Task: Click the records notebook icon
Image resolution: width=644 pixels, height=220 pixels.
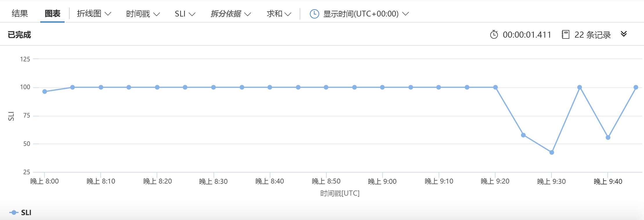Action: coord(565,34)
